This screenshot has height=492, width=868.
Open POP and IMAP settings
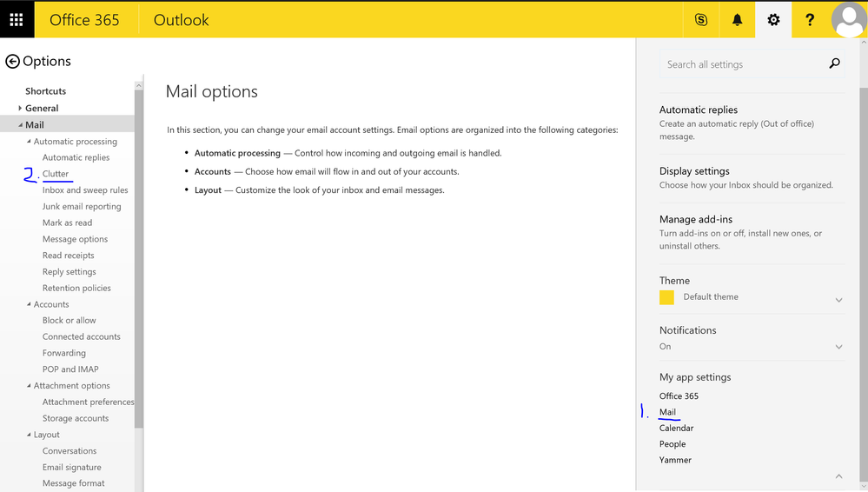[70, 369]
